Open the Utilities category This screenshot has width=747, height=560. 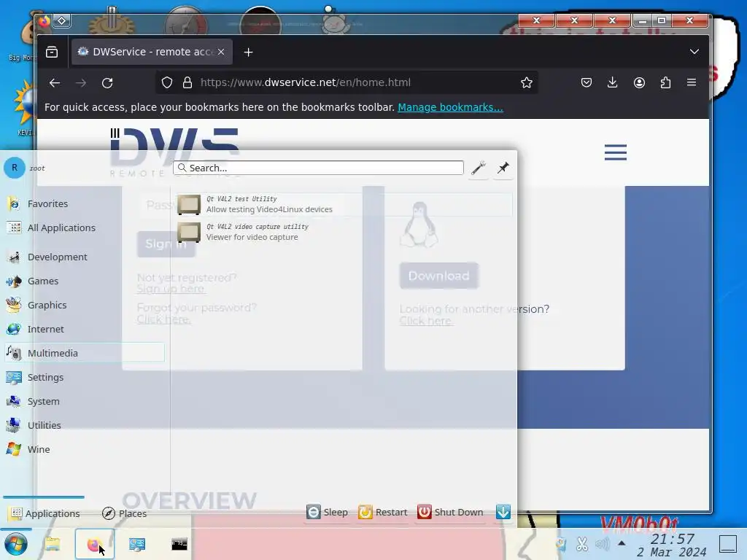pyautogui.click(x=84, y=425)
